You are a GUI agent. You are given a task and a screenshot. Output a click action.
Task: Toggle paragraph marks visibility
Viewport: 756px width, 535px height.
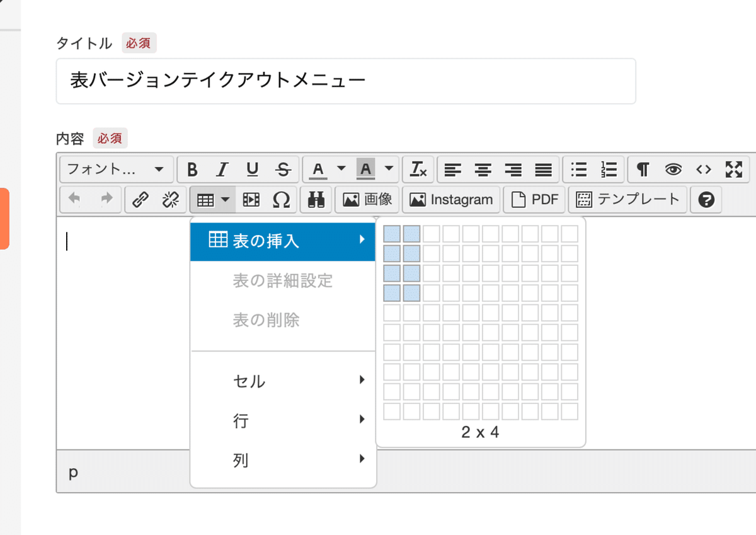pyautogui.click(x=642, y=170)
